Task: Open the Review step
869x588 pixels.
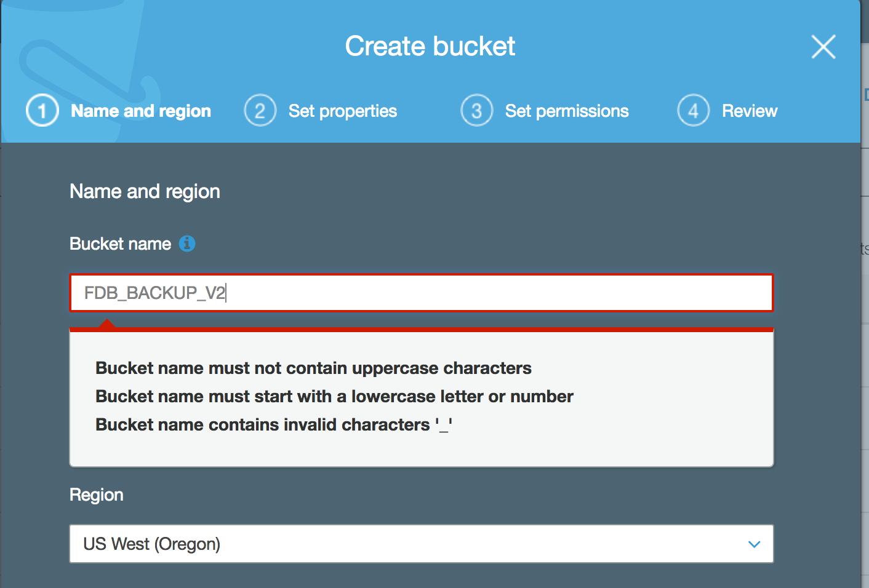Action: click(749, 111)
